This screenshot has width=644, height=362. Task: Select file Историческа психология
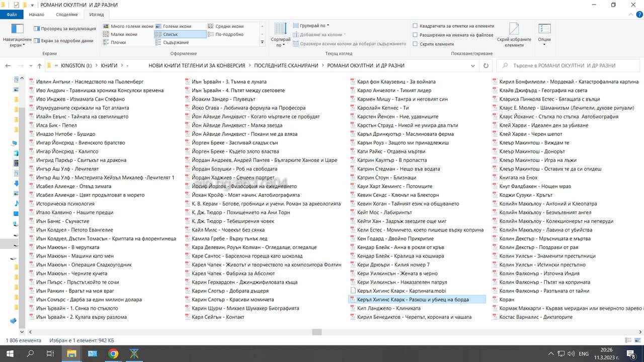click(61, 204)
